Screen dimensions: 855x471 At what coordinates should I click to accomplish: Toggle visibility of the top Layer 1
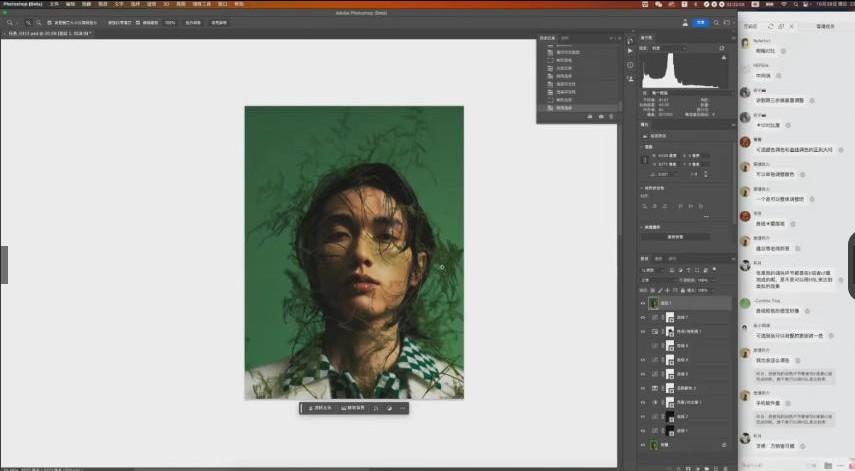643,303
